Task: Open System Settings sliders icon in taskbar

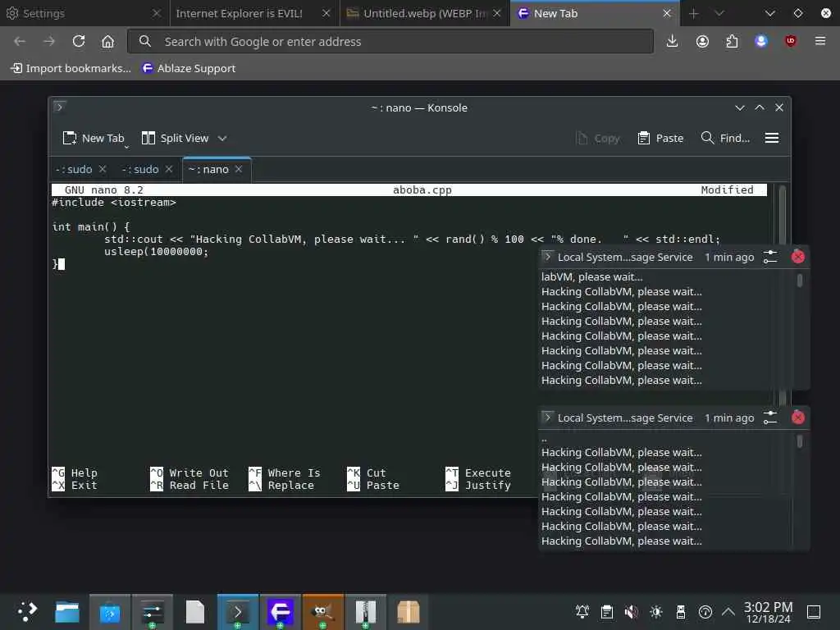Action: [x=153, y=612]
